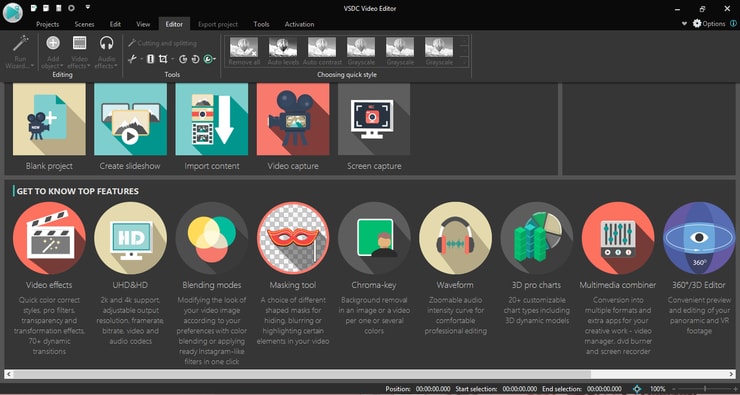Click the UHD&HD monitor feature icon
740x395 pixels.
pyautogui.click(x=130, y=238)
